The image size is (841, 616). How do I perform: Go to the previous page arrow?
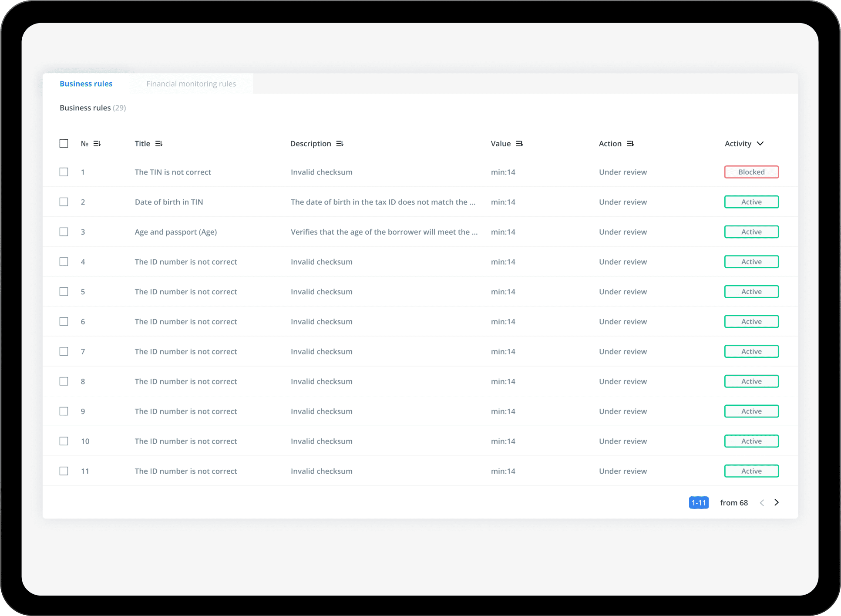point(762,502)
